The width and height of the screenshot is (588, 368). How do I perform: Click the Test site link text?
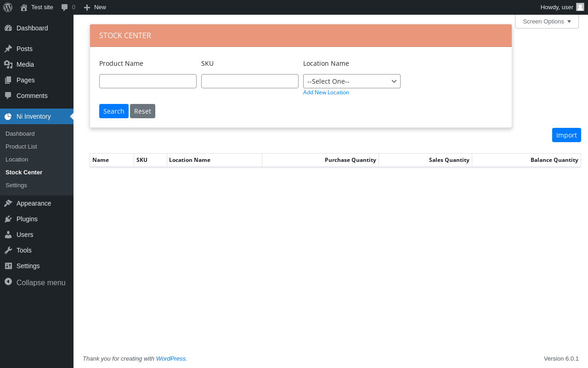42,7
